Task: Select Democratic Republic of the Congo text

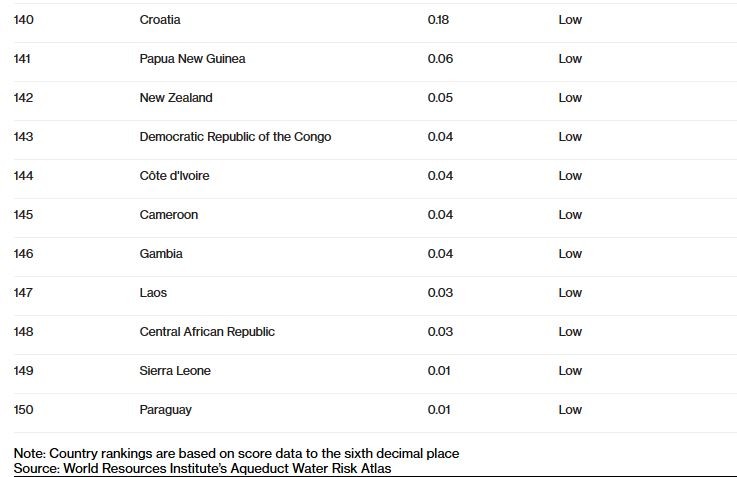Action: tap(235, 137)
